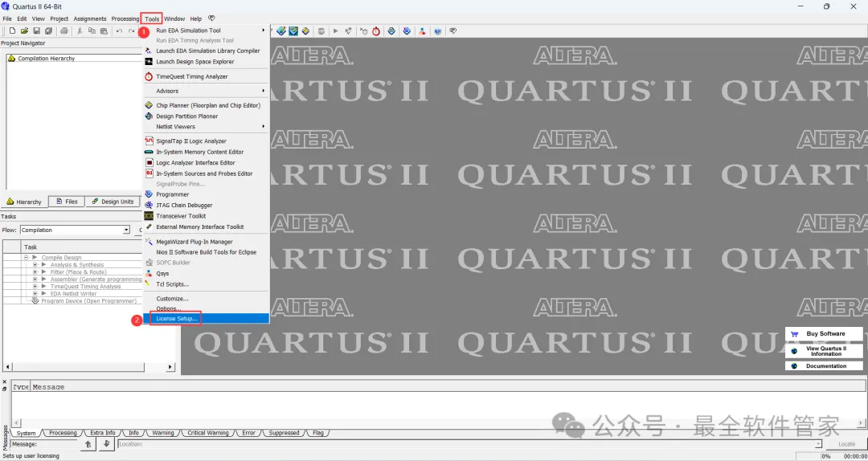Click the Open folder toolbar icon

coord(24,31)
